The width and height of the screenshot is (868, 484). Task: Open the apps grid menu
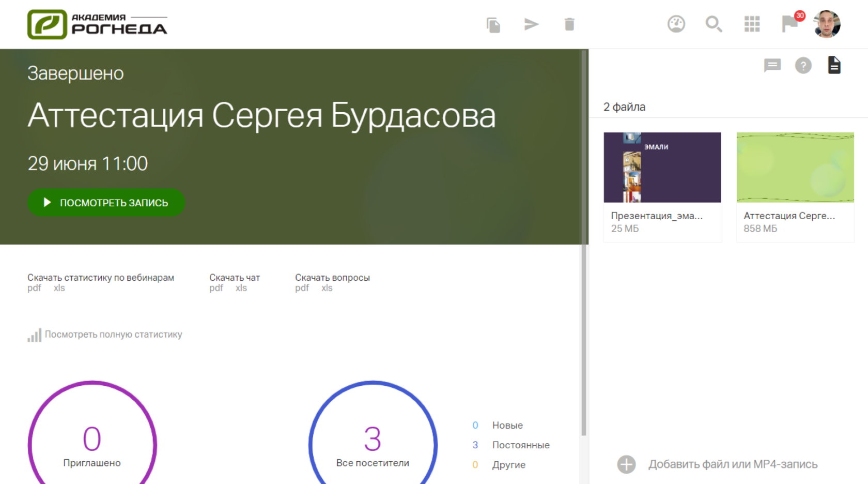pos(752,24)
